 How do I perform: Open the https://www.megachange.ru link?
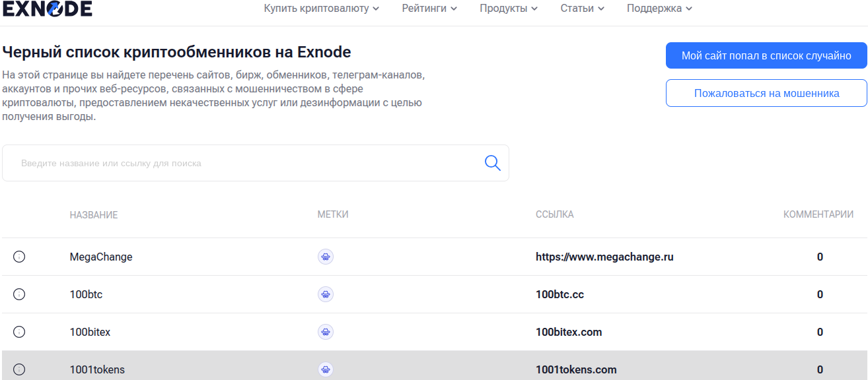604,257
